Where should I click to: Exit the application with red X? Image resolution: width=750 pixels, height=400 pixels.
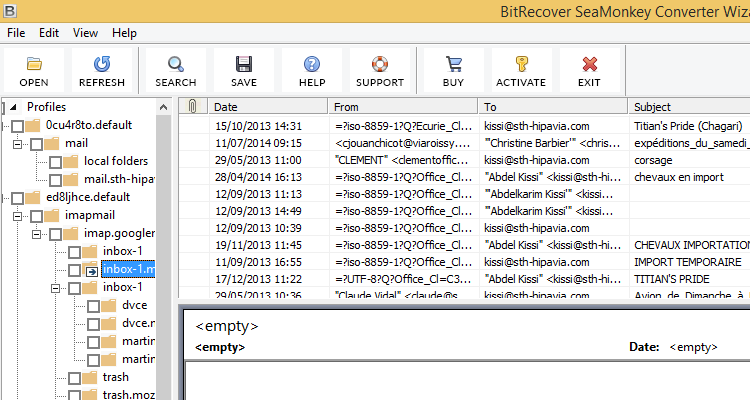pos(589,70)
